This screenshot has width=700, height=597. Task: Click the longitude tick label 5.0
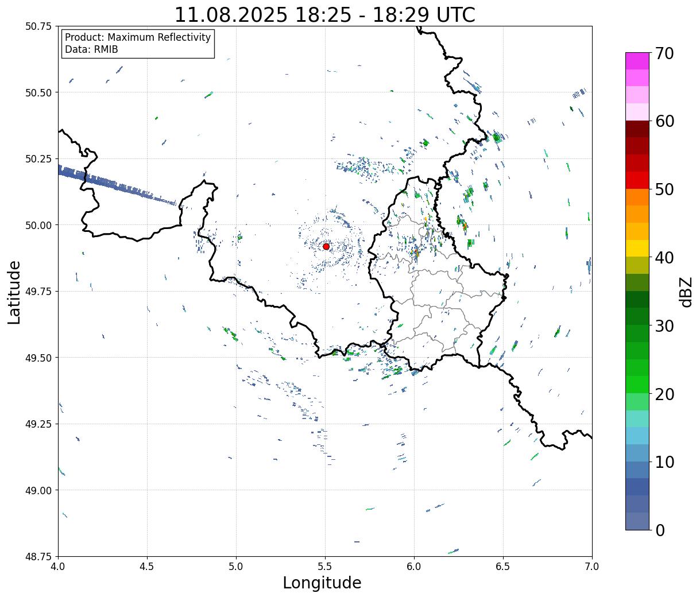pos(236,566)
